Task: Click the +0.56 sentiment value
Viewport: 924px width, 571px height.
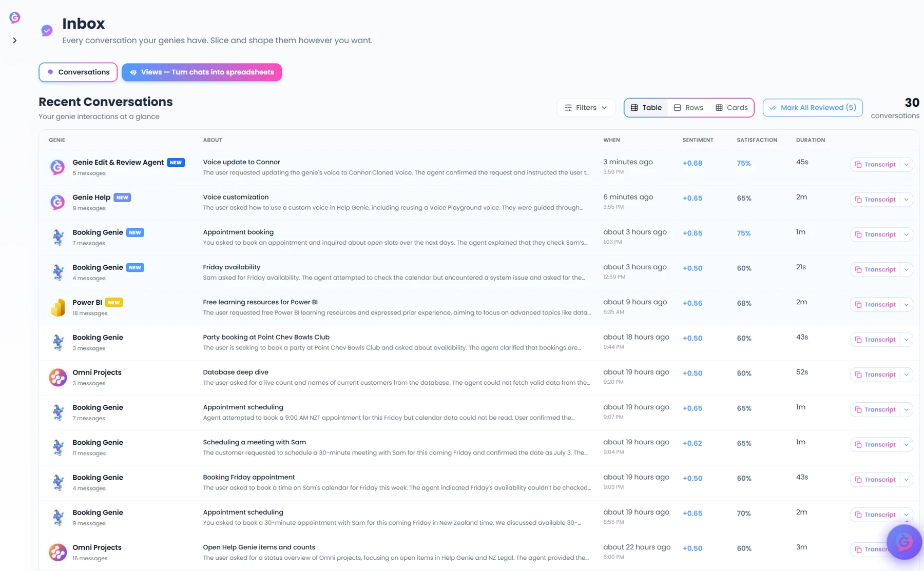Action: pos(692,303)
